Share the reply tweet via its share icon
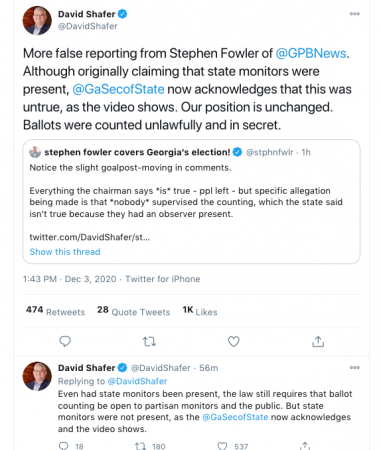The height and width of the screenshot is (450, 381). 305,446
